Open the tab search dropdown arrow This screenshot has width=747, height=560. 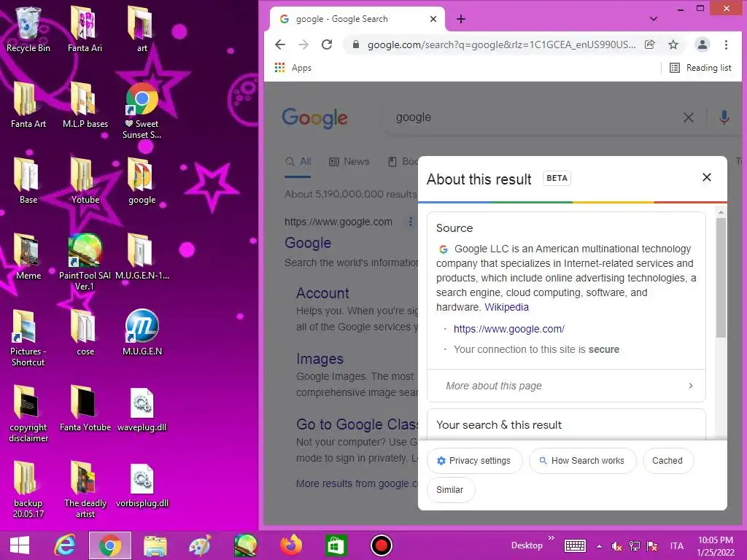pyautogui.click(x=654, y=19)
